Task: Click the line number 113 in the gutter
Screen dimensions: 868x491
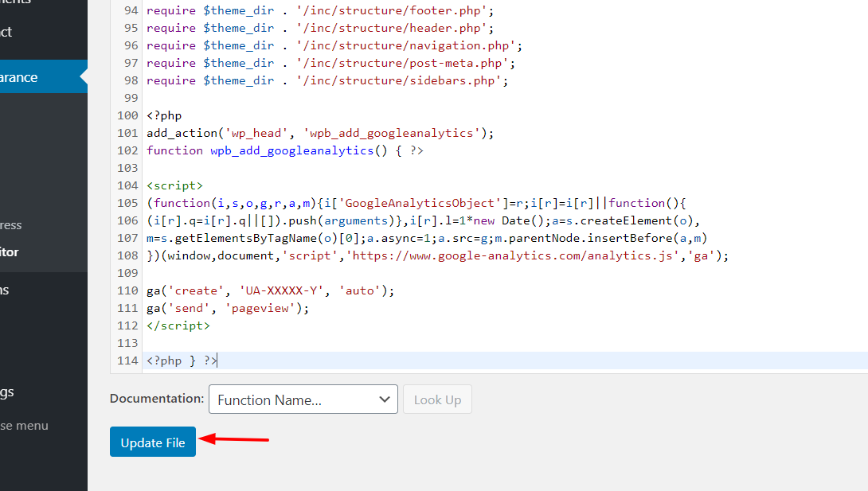Action: point(127,343)
